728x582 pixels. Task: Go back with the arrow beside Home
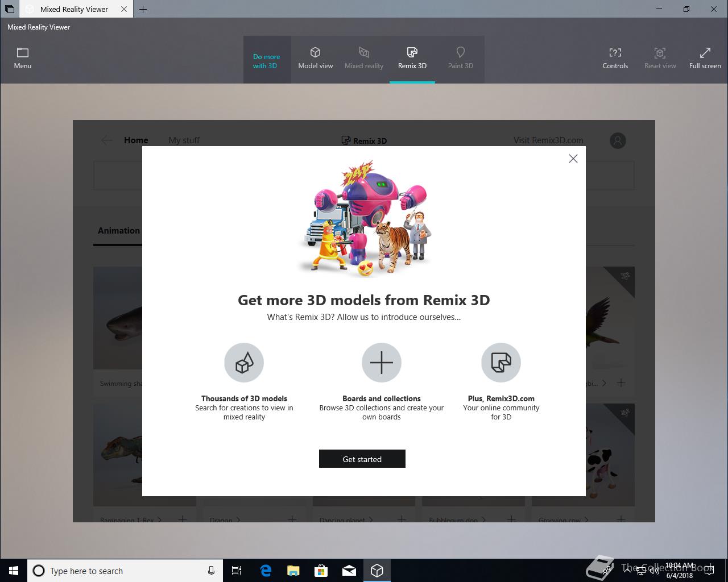(x=107, y=140)
